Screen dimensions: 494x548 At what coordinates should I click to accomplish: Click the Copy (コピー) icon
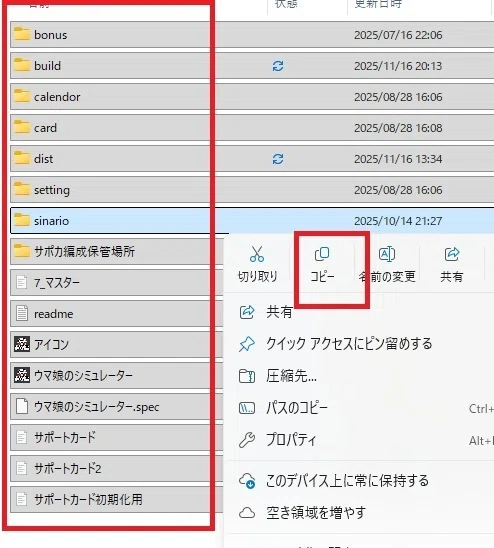tap(322, 254)
